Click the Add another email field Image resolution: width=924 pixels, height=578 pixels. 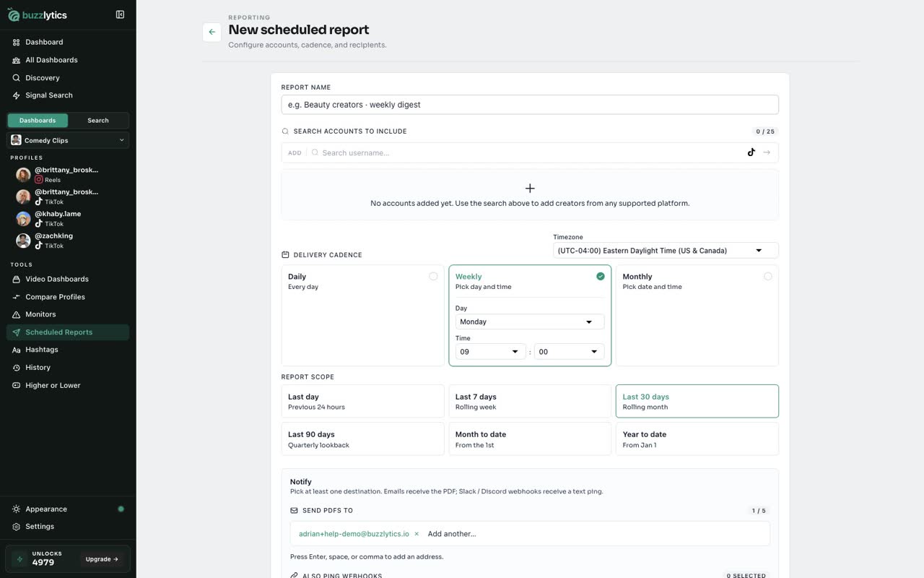pyautogui.click(x=596, y=534)
